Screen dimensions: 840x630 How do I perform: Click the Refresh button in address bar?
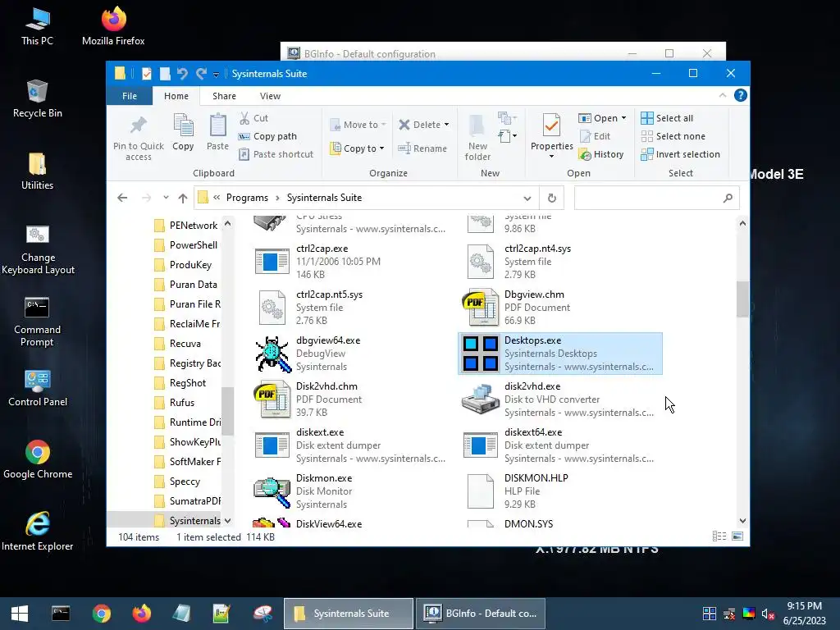click(x=552, y=198)
